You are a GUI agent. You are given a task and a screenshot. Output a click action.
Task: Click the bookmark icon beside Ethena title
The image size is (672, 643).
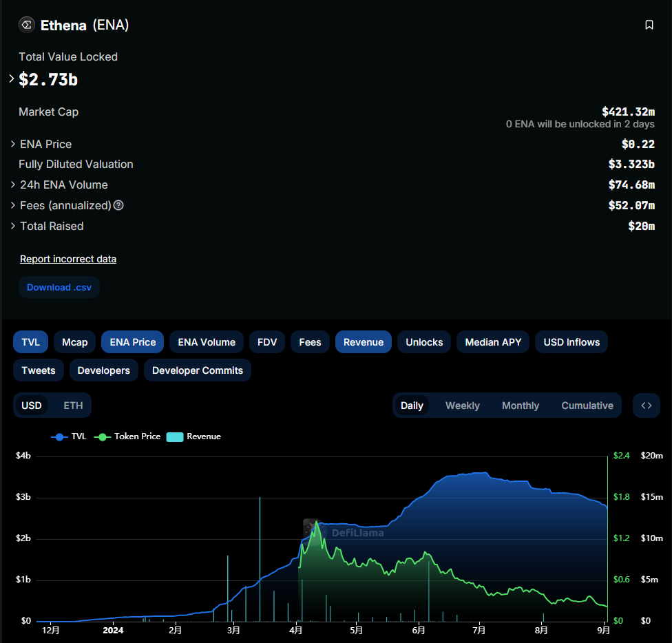[x=649, y=25]
